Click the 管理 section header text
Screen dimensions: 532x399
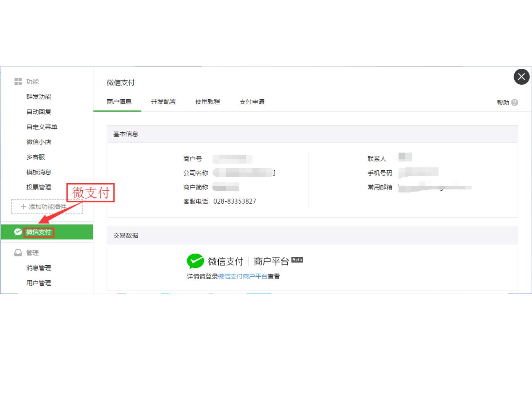pyautogui.click(x=33, y=253)
